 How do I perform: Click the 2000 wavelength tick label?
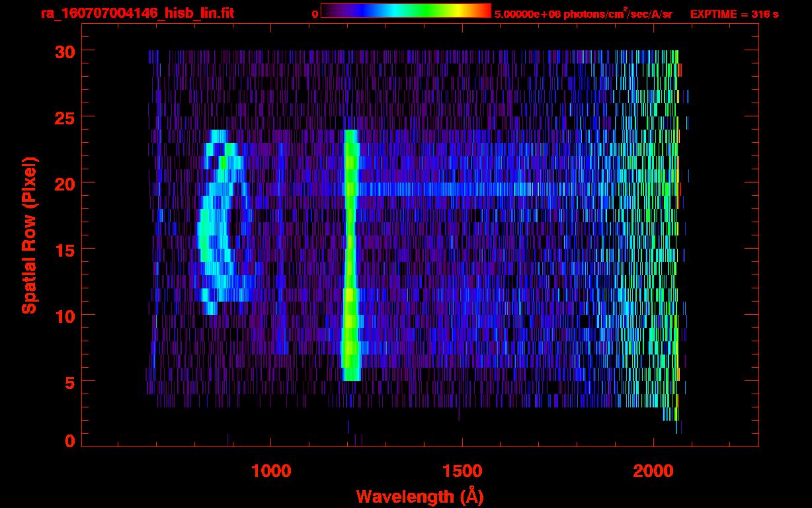click(x=653, y=471)
